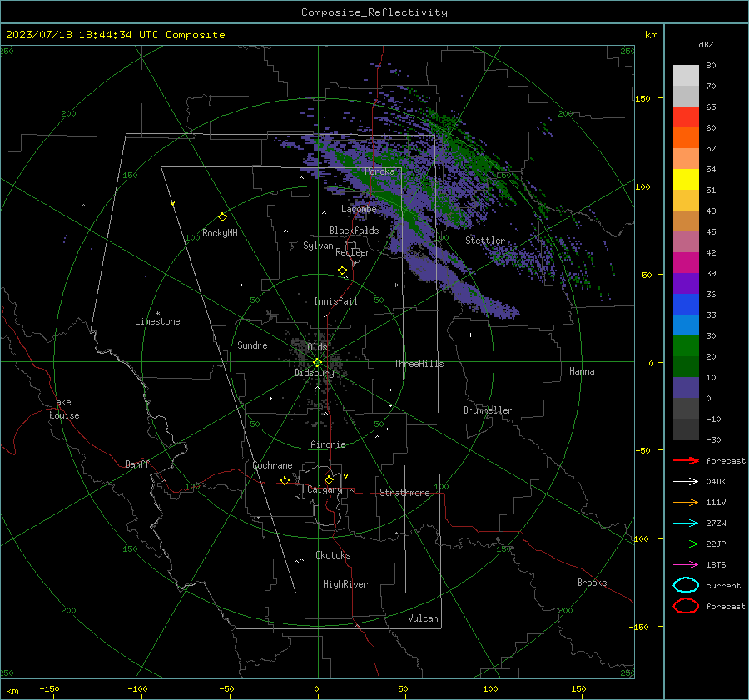
Task: Click the Stettler city label
Action: (485, 241)
